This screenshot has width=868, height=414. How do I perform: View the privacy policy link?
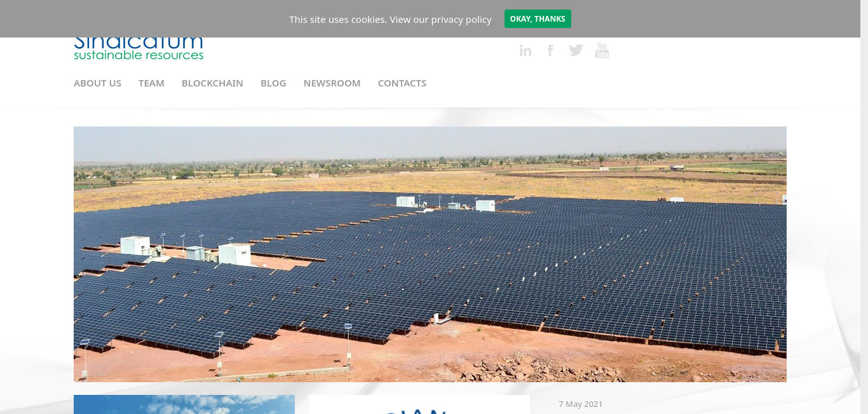click(x=440, y=20)
